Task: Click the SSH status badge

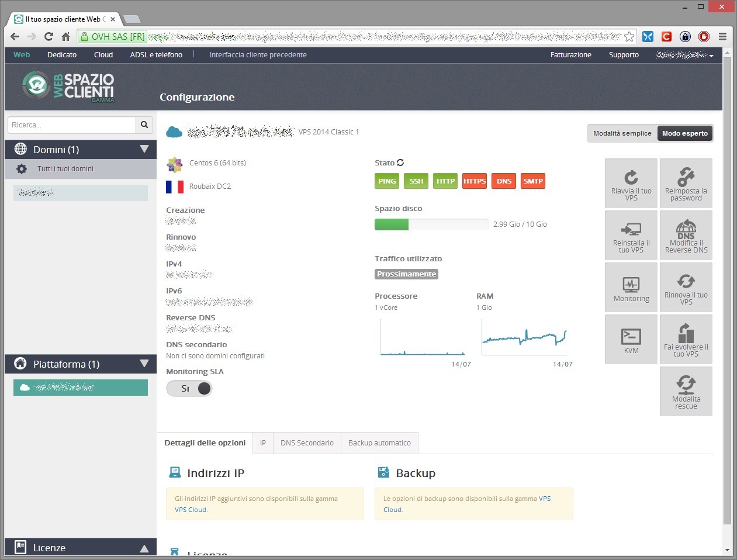Action: pyautogui.click(x=416, y=181)
